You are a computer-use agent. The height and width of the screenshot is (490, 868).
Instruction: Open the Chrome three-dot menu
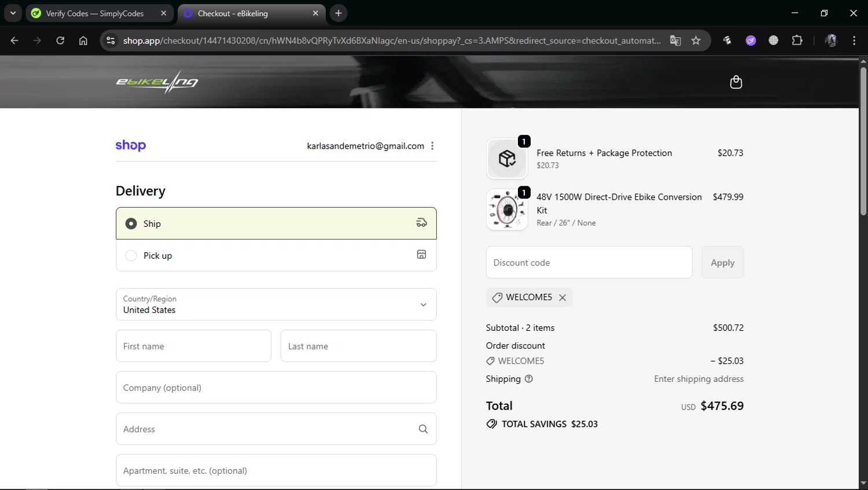pos(854,40)
